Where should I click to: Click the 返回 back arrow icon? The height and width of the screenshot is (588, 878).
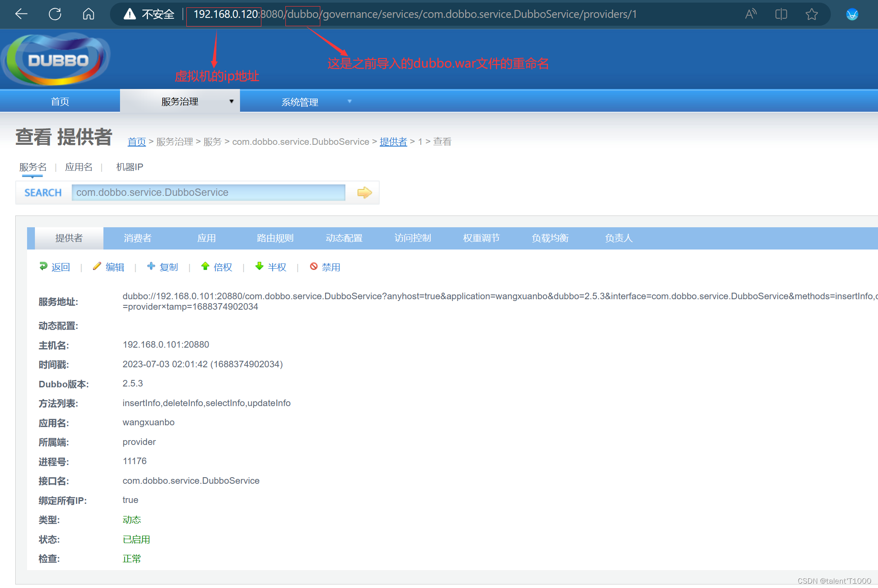pos(43,267)
